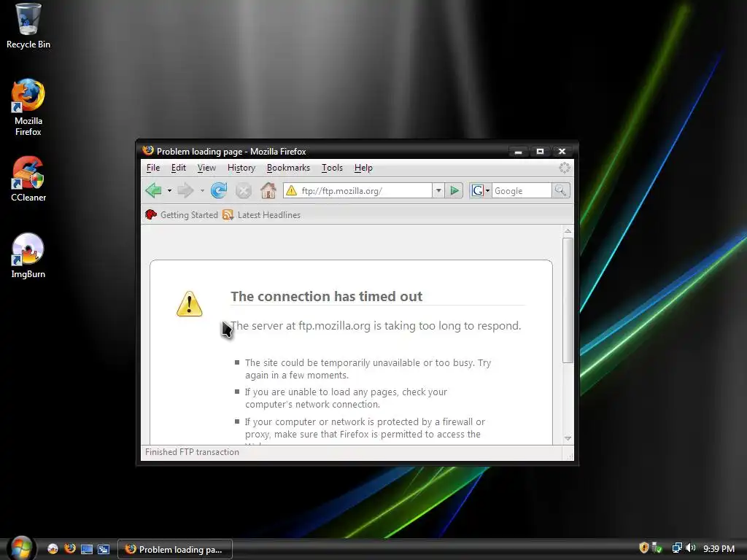Open the Bookmarks menu
This screenshot has width=747, height=560.
coord(288,168)
